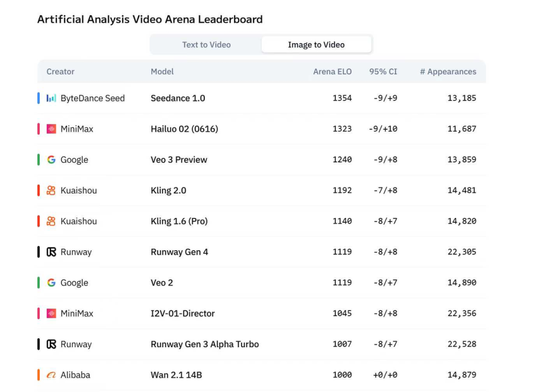Image resolution: width=551 pixels, height=392 pixels.
Task: Click the MiniMax icon beside Hailuo 02
Action: [51, 129]
